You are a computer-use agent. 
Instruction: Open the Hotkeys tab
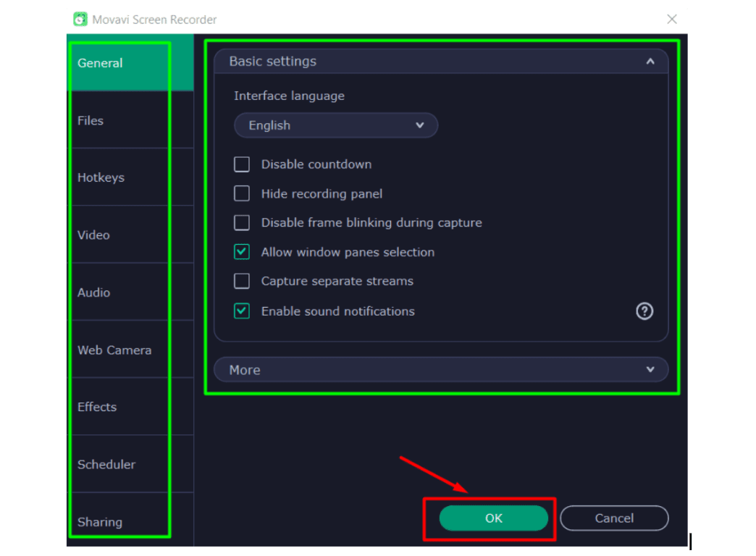130,177
